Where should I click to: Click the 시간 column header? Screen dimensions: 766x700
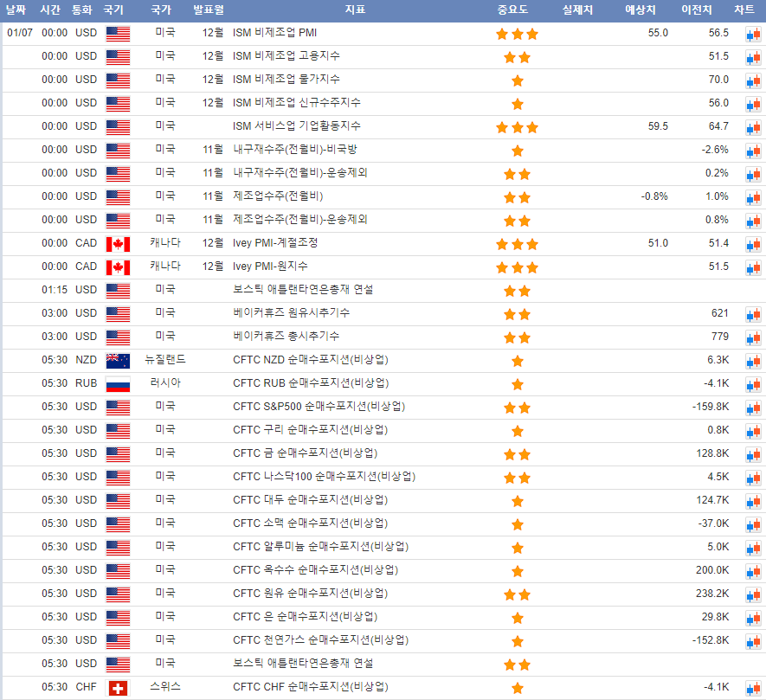pyautogui.click(x=50, y=10)
